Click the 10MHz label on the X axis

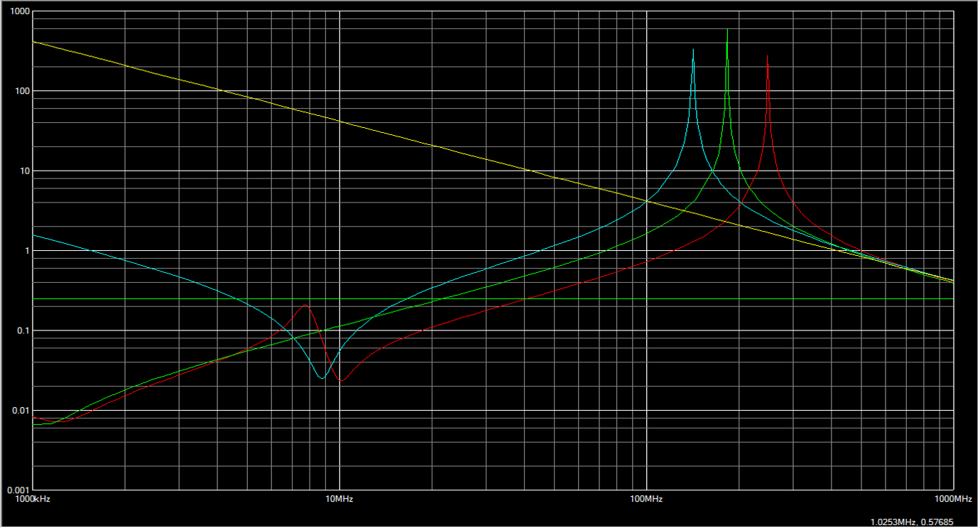[339, 499]
